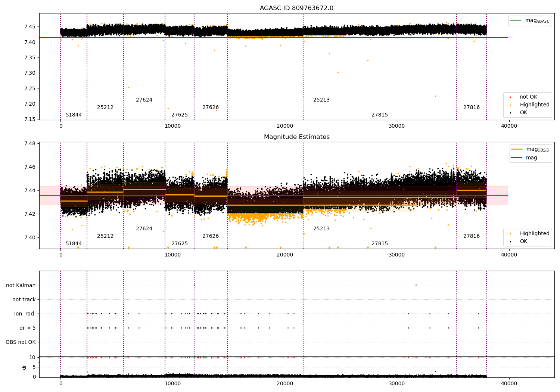560x392 pixels.
Task: Click obsid 27816 in the Magnitude Estimates plot
Action: pos(472,236)
